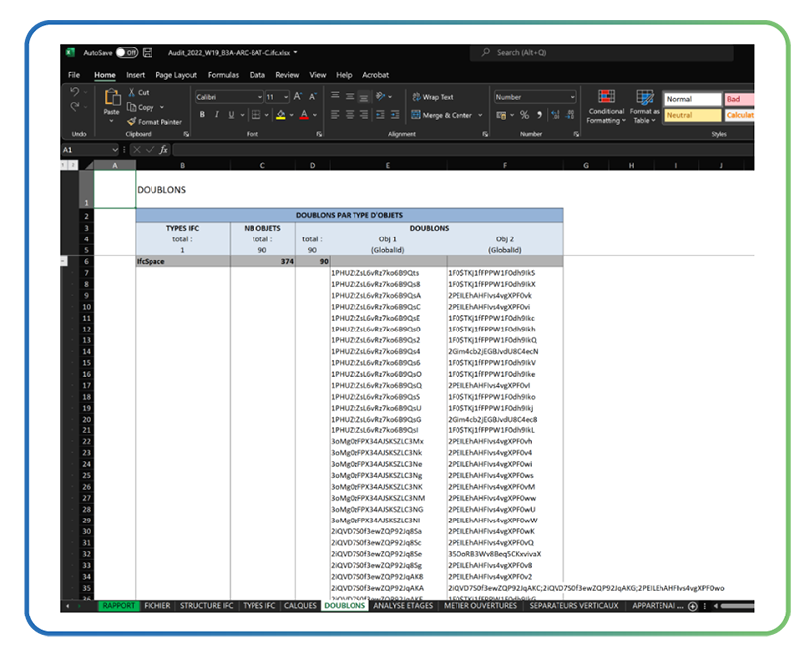
Task: Collapse outline group minus at row 6
Action: pos(63,262)
